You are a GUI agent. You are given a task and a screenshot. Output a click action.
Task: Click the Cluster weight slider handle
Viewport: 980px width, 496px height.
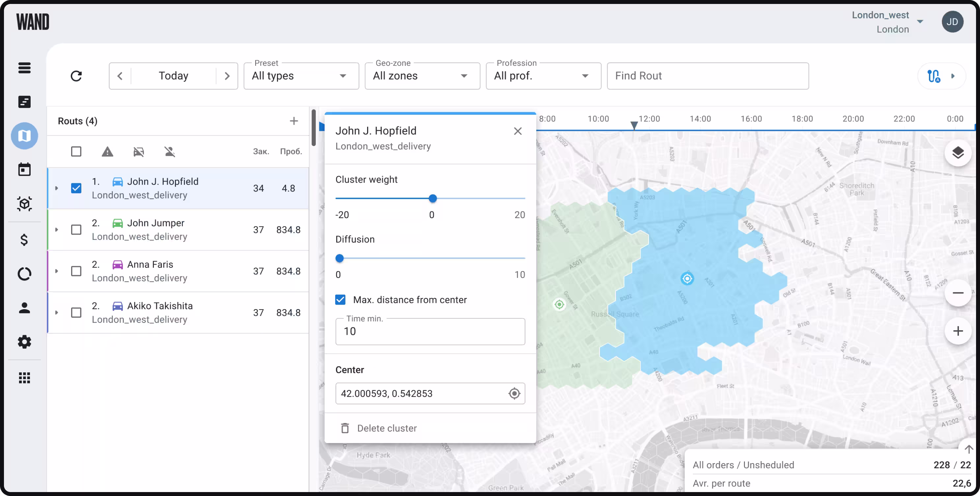[432, 198]
